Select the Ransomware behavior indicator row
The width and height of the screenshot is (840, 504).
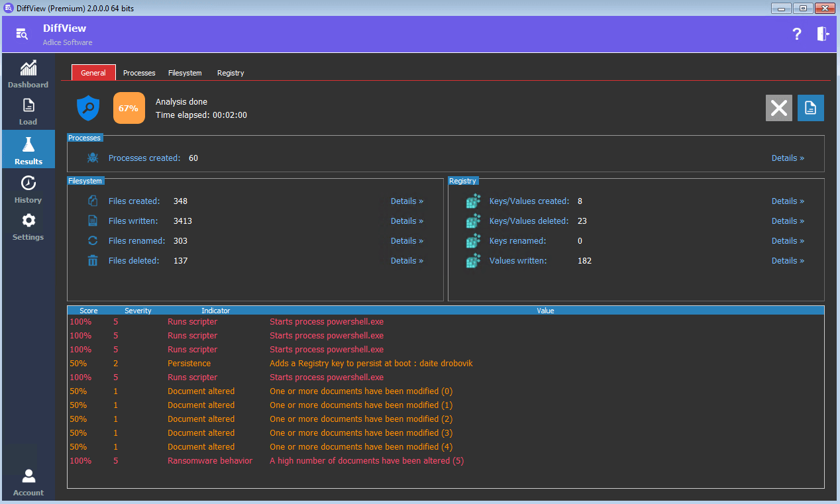click(x=209, y=461)
